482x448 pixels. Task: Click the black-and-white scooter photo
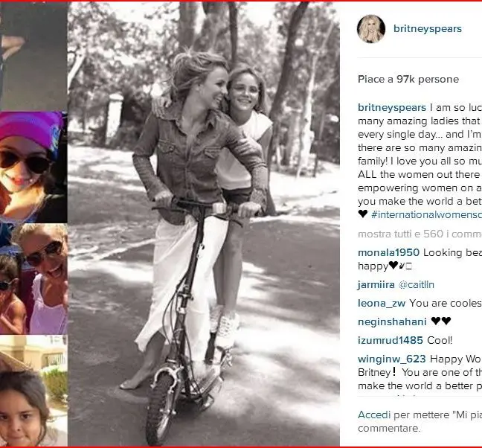[x=203, y=223]
